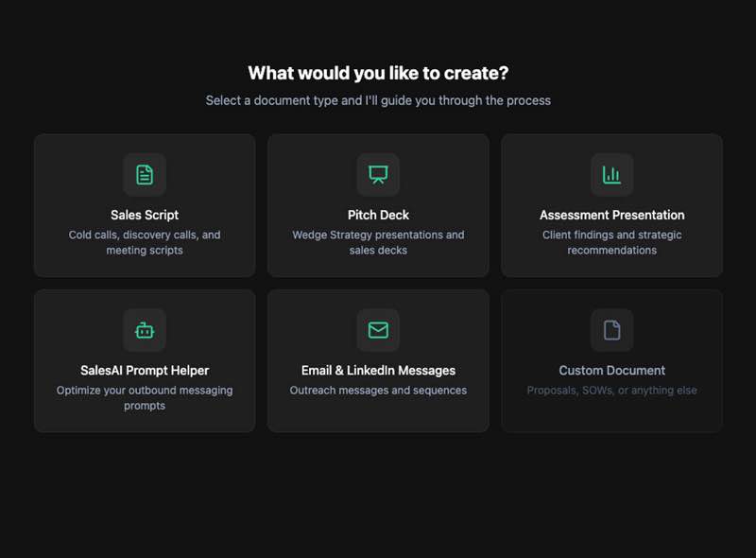This screenshot has height=558, width=756.
Task: Click the SalesAI Prompt Helper robot icon
Action: pyautogui.click(x=145, y=330)
